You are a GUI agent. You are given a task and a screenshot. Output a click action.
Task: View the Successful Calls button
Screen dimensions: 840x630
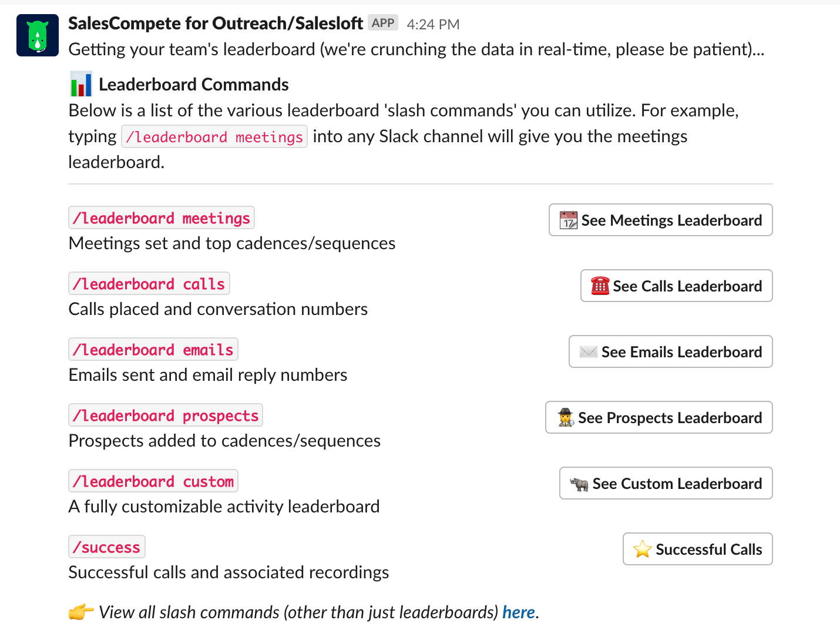pyautogui.click(x=698, y=549)
